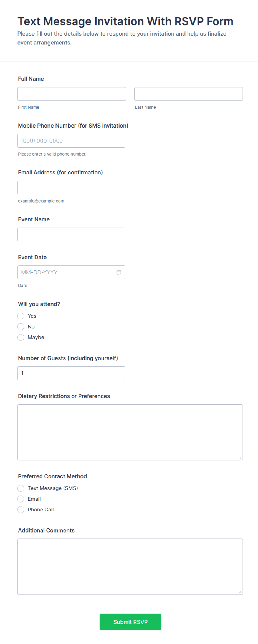Grab the Additional Comments textarea resize handle
Viewport: 258px width, 644px height.
[x=240, y=592]
